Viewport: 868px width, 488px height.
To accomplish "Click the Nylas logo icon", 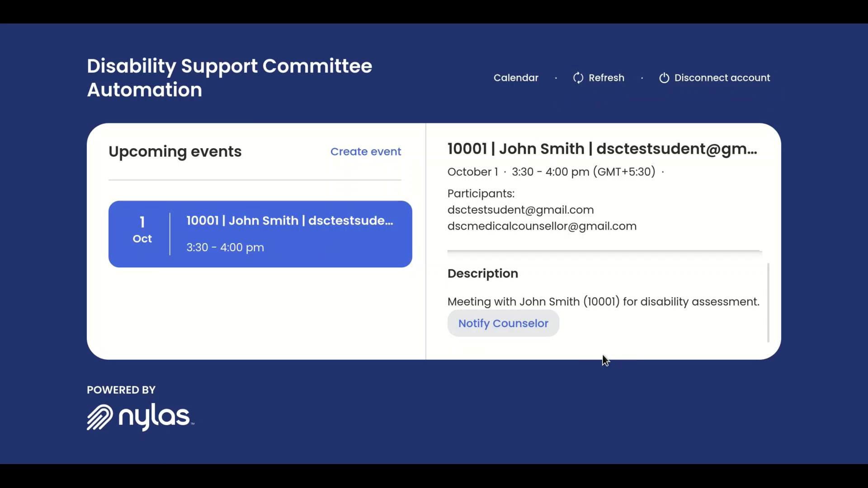I will point(99,417).
